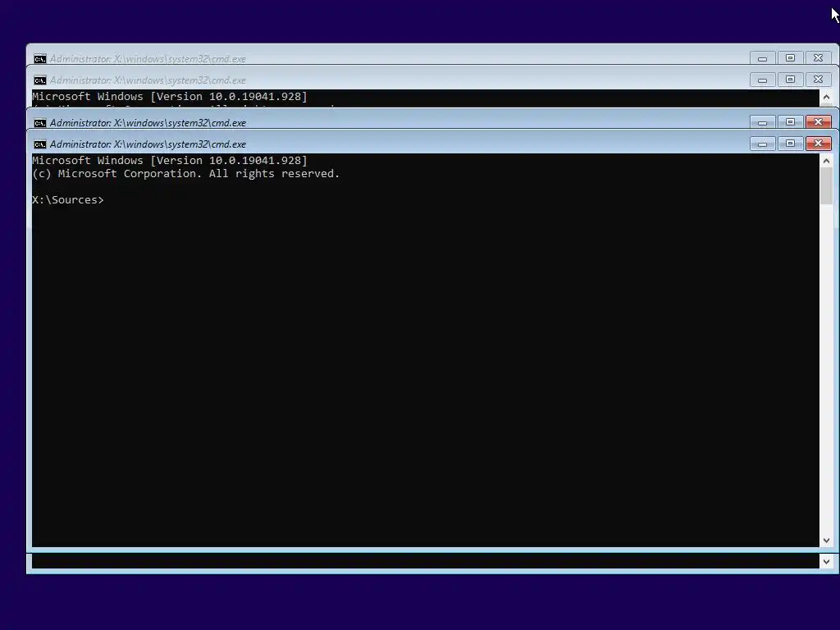Click the cmd icon of the second window showing partial version text
The width and height of the screenshot is (840, 630).
(x=39, y=80)
